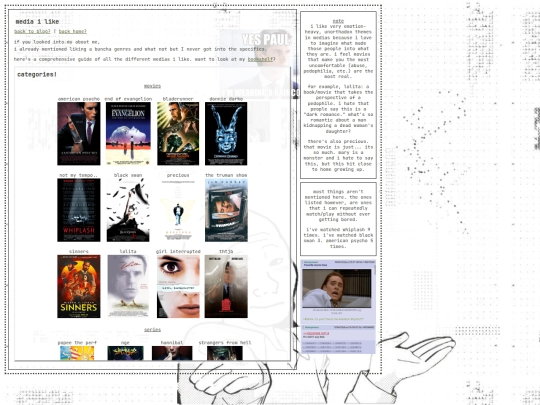
Task: Open the American Psycho poster
Action: [79, 134]
